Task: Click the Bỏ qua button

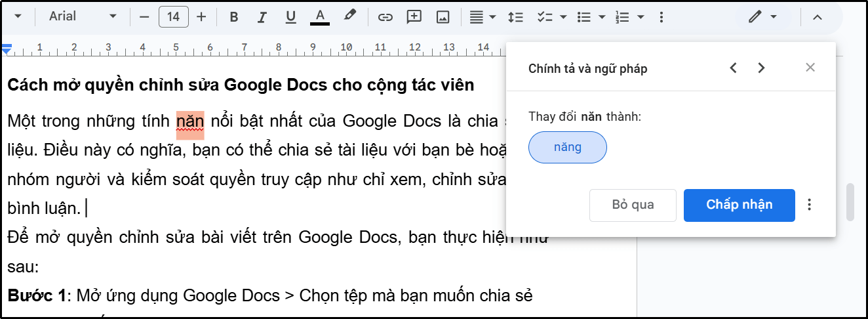Action: click(633, 205)
